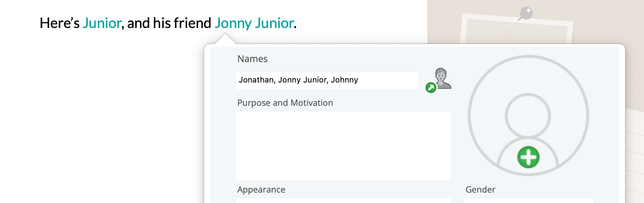Click the "Appearance" label
The width and height of the screenshot is (644, 203).
[261, 190]
